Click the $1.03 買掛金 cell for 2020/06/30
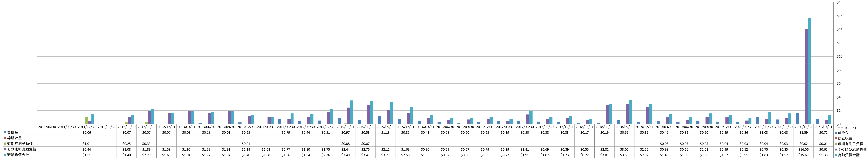This screenshot has height=158, width=868. [764, 132]
